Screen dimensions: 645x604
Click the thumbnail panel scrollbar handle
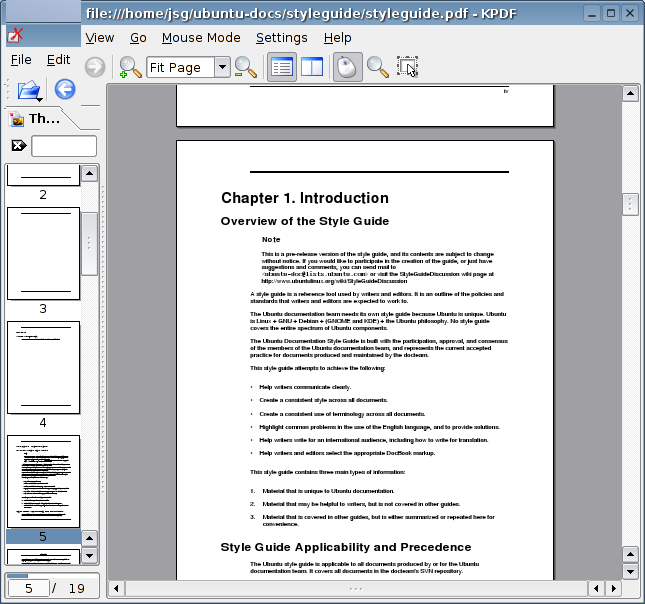point(89,244)
